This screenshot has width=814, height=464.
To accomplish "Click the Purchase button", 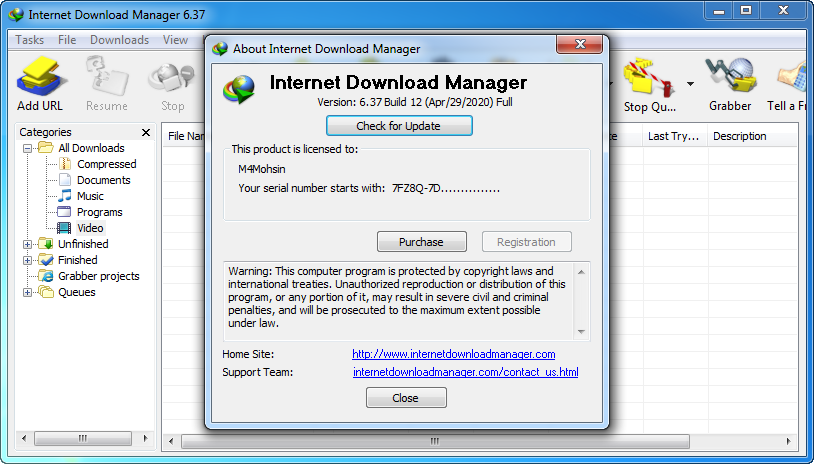I will pyautogui.click(x=422, y=242).
